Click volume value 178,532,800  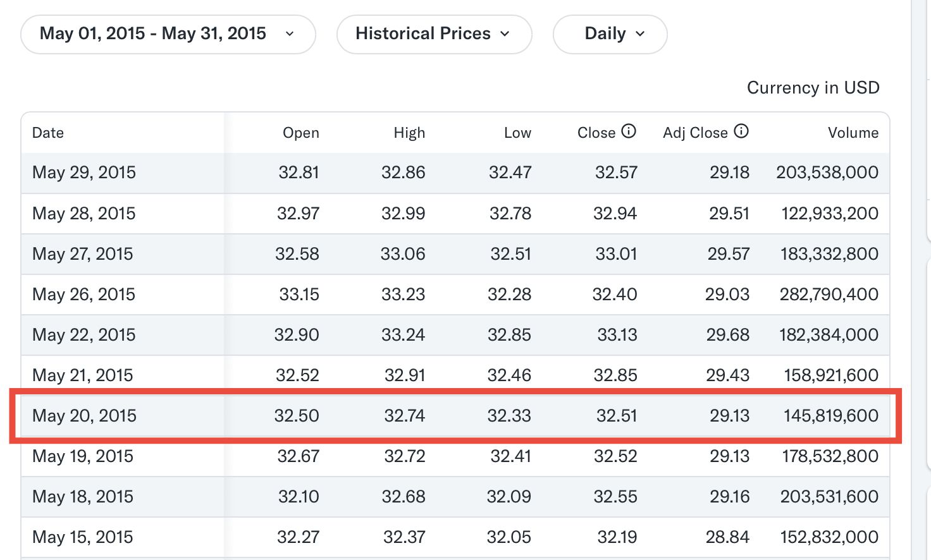(830, 456)
